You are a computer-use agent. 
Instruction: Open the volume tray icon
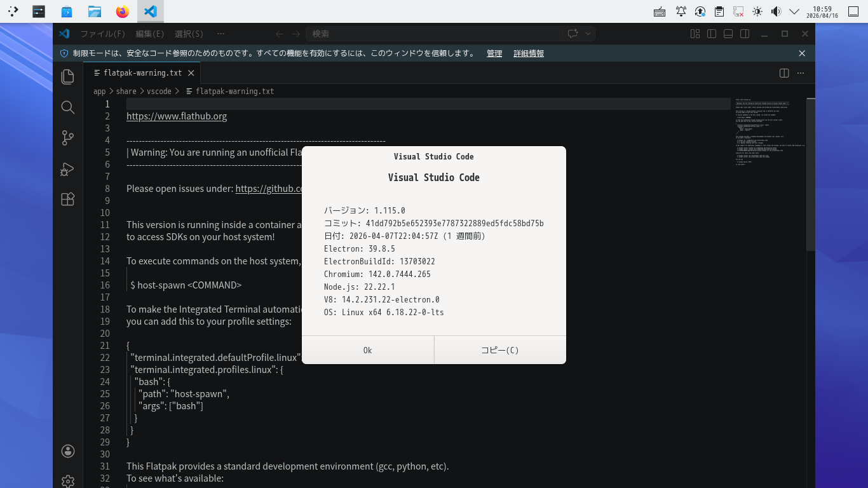[x=776, y=11]
